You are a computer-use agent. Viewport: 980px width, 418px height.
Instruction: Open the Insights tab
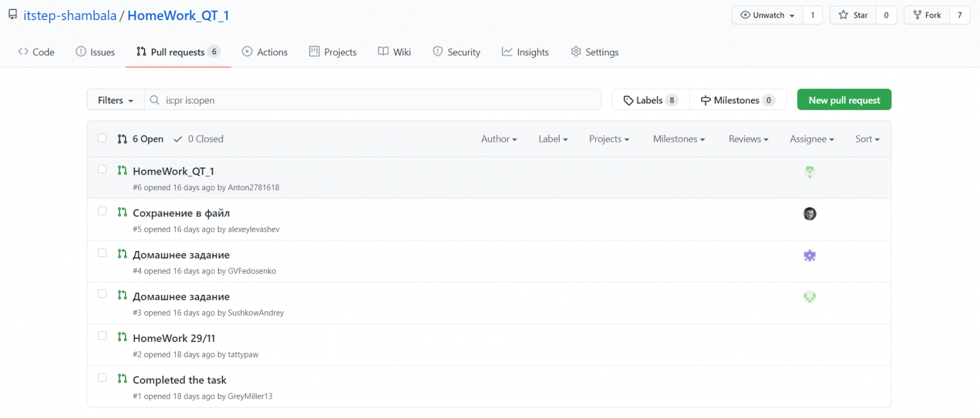pos(525,52)
